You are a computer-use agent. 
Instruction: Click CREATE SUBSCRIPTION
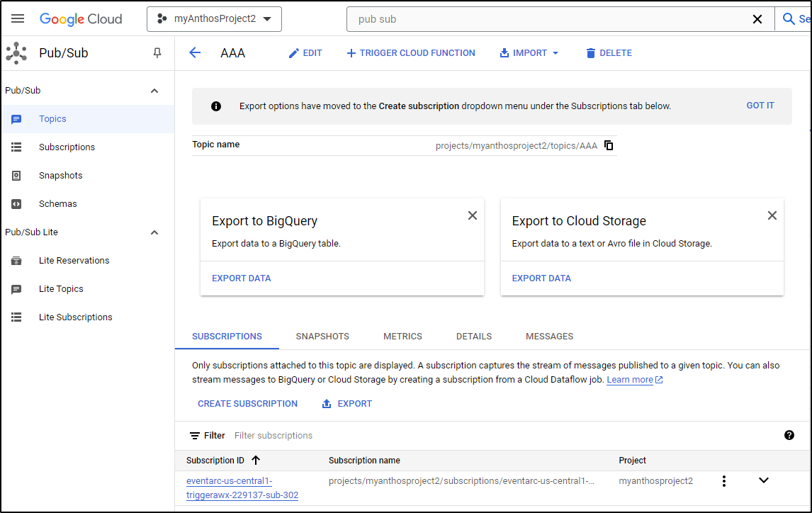(x=247, y=404)
